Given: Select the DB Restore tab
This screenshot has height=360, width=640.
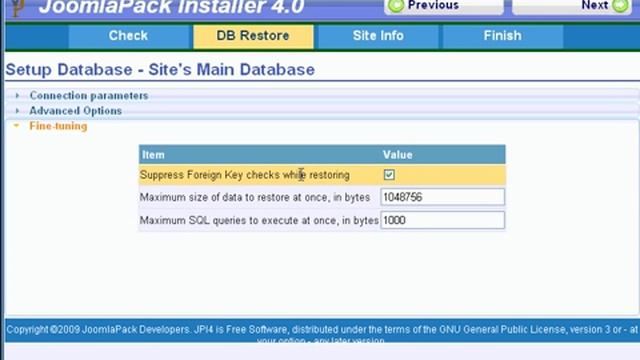Looking at the screenshot, I should pos(253,36).
